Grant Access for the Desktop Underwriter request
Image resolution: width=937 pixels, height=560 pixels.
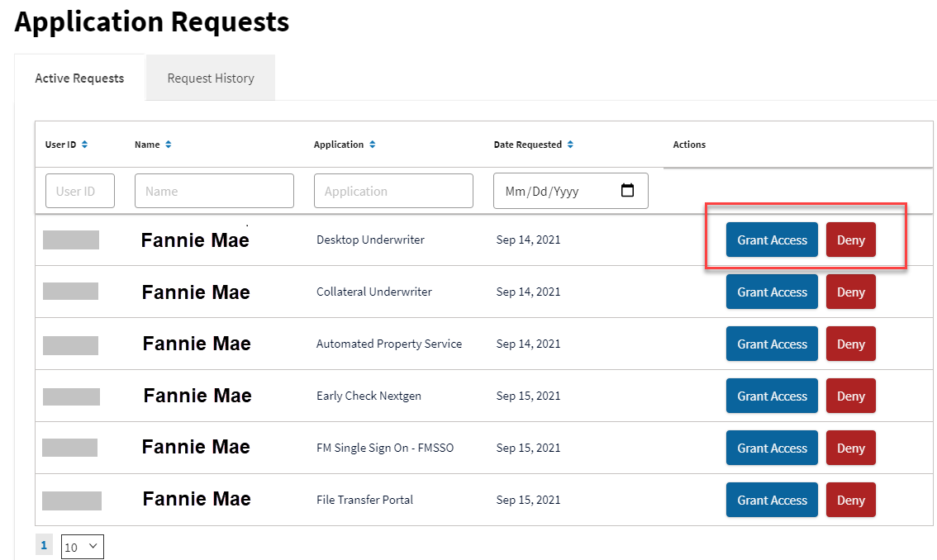(x=772, y=240)
